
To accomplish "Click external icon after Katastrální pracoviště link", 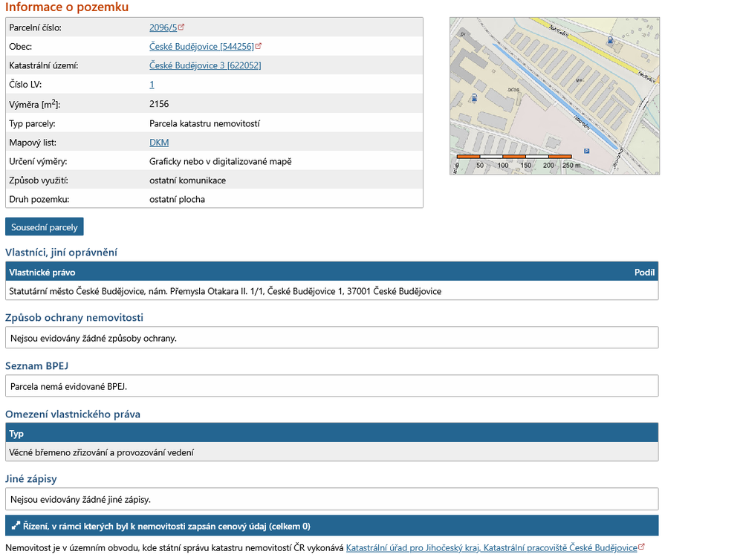I will coord(642,547).
